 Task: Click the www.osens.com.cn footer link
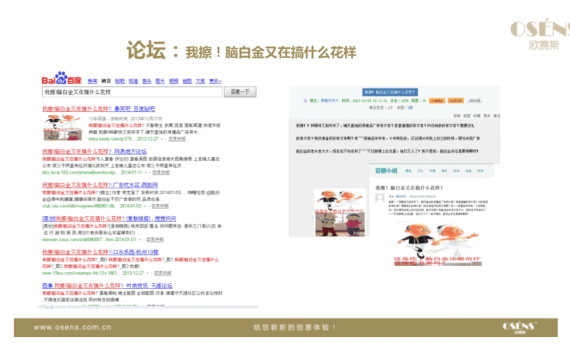pos(72,327)
